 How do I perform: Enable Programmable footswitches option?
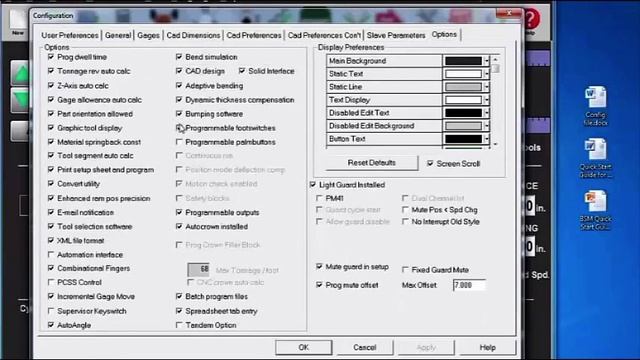point(179,128)
